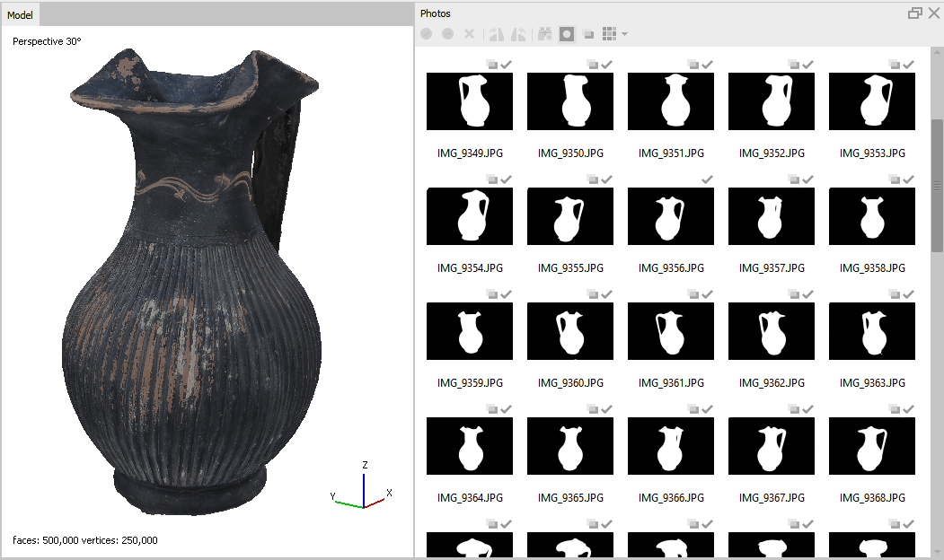Select the IMG_9349.JPG mask thumbnail
Image resolution: width=944 pixels, height=560 pixels.
[470, 101]
